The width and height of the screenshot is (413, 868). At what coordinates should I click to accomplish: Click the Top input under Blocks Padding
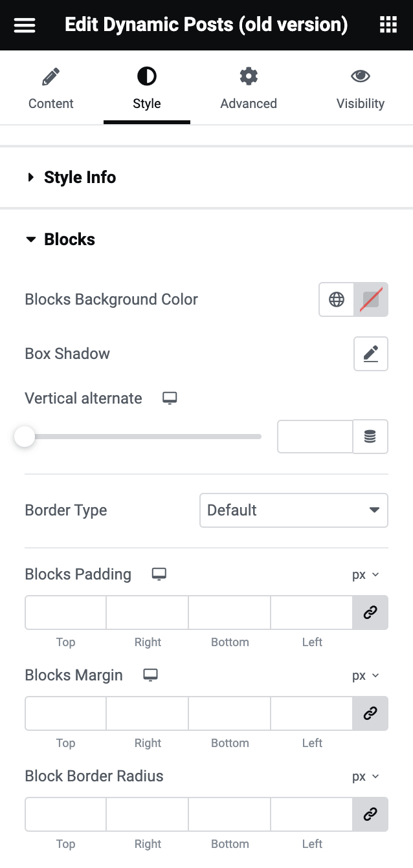(65, 612)
